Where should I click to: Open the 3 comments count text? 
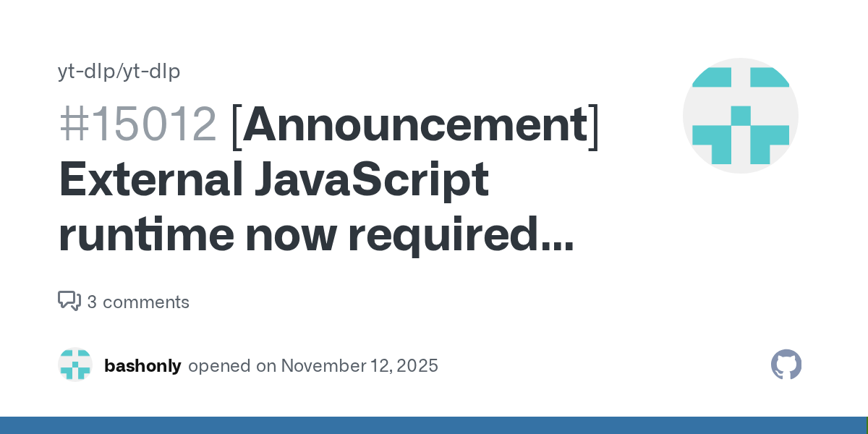(x=138, y=302)
